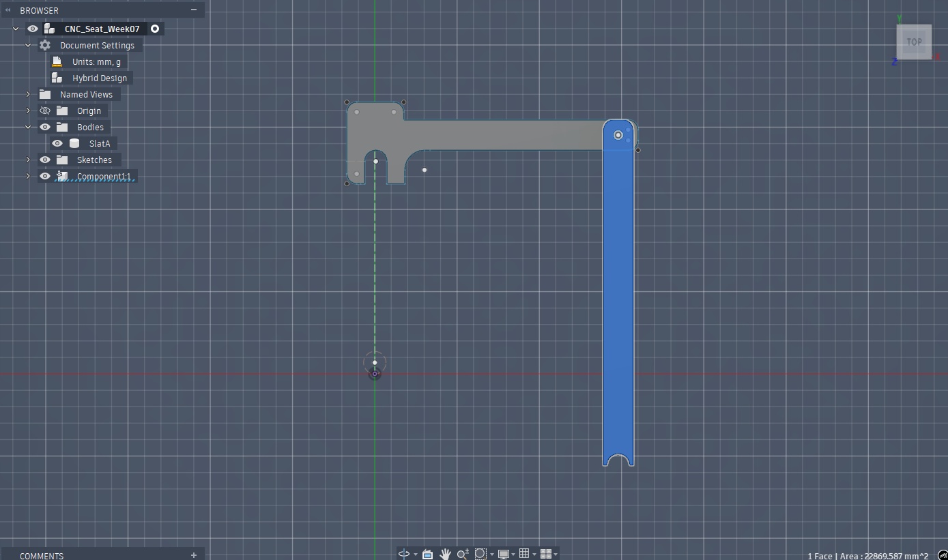The height and width of the screenshot is (560, 948).
Task: Expand Comments panel with plus button
Action: 194,555
